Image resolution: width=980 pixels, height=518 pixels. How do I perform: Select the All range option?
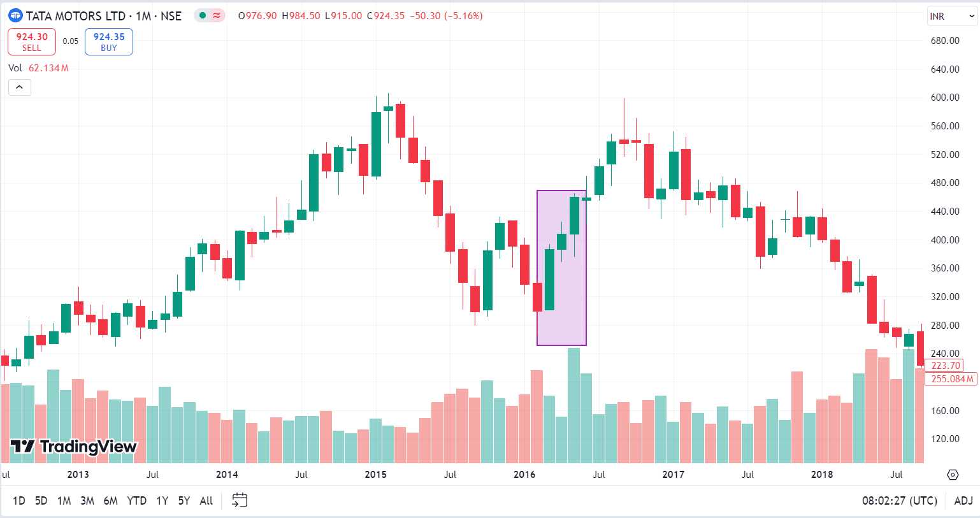(206, 501)
